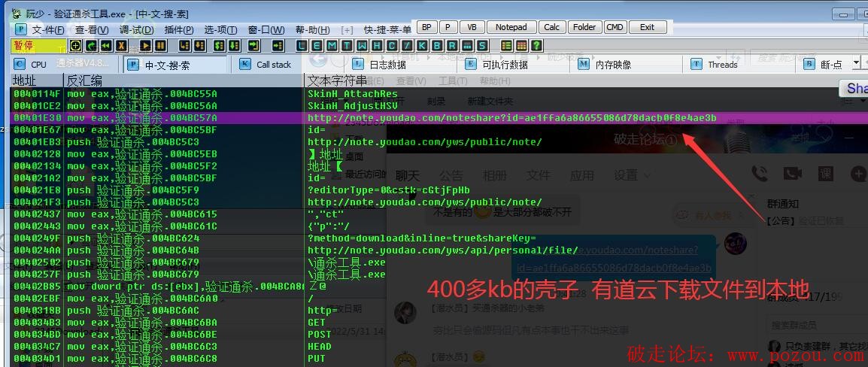Click the execute till return icon
Image resolution: width=868 pixels, height=367 pixels.
(x=254, y=45)
